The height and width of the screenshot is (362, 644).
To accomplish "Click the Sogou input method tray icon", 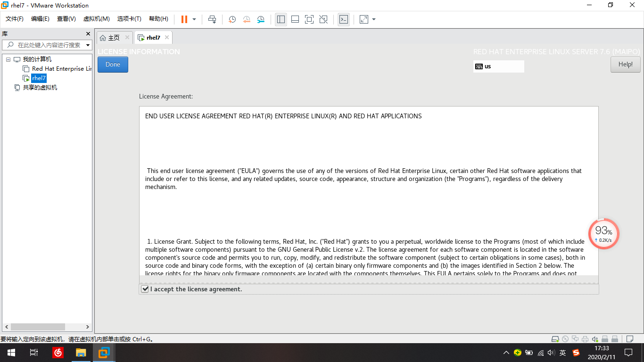I will click(576, 353).
